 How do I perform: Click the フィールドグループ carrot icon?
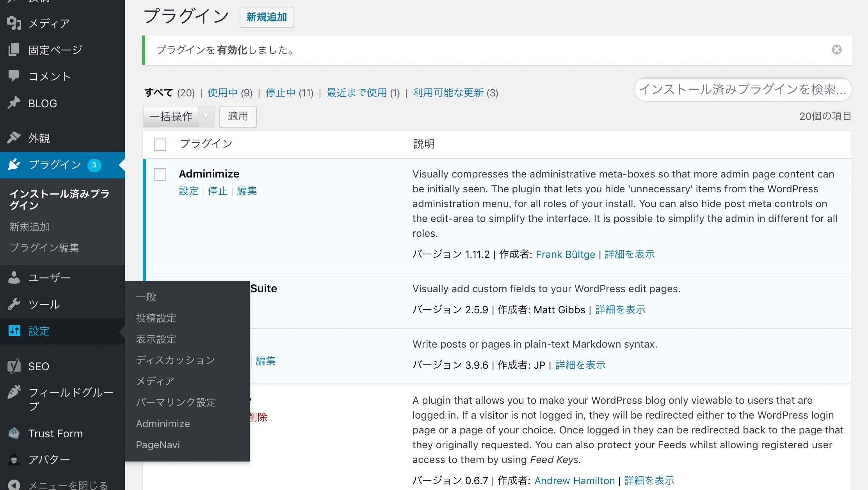pyautogui.click(x=14, y=392)
